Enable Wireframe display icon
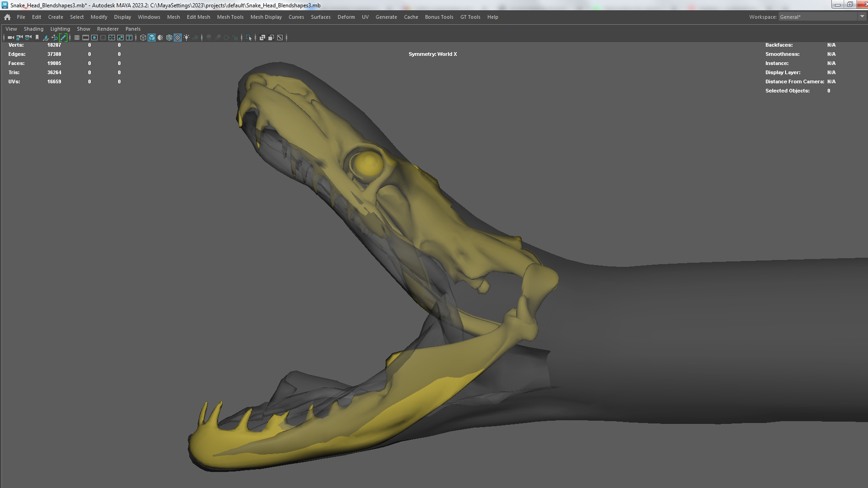 point(143,38)
